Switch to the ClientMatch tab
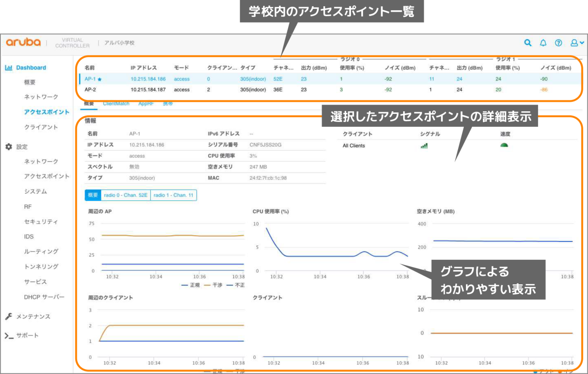 click(116, 103)
